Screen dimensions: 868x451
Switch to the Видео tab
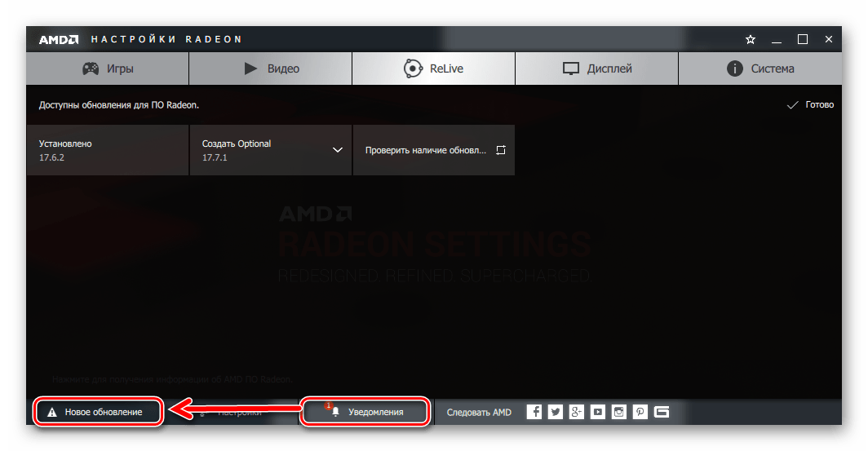click(x=271, y=69)
